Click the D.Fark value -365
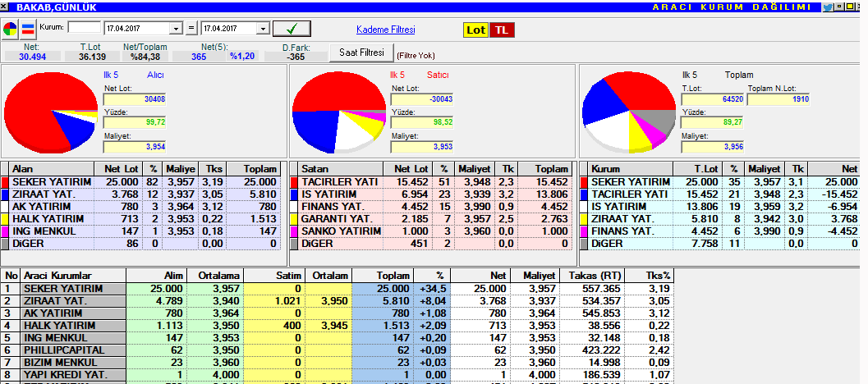Viewport: 868px width, 384px height. click(296, 57)
